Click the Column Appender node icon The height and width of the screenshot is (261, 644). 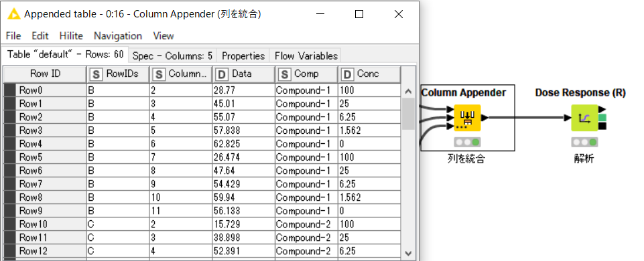467,118
